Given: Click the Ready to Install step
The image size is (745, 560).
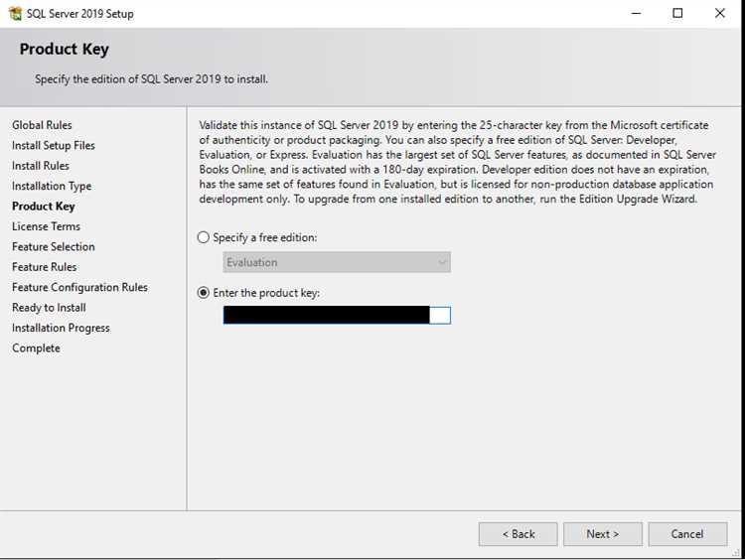Looking at the screenshot, I should coord(49,308).
